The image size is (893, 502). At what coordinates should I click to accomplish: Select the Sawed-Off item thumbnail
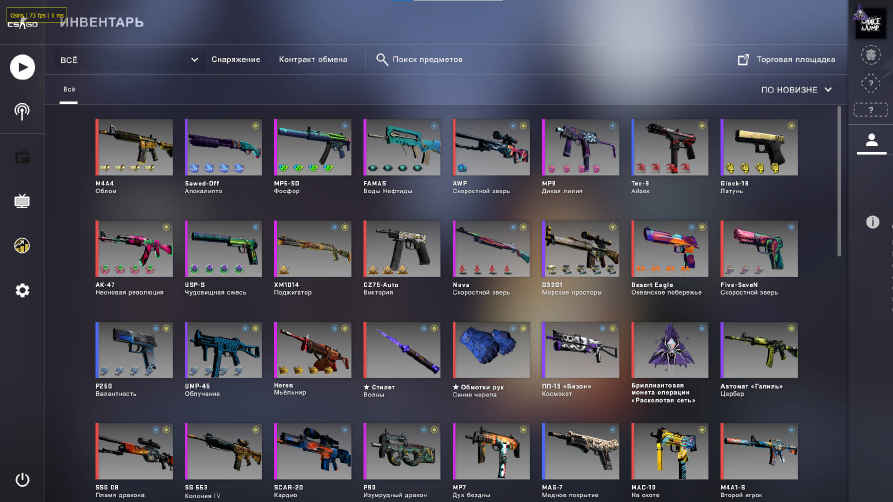tap(223, 147)
